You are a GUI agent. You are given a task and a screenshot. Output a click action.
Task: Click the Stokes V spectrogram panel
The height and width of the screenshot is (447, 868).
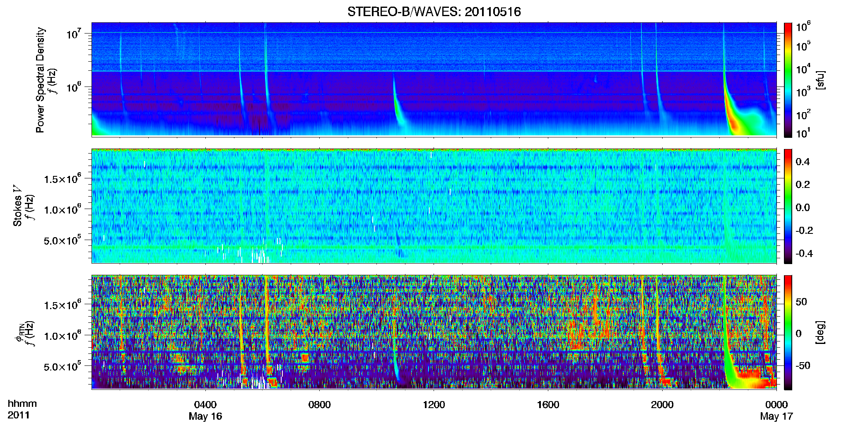click(x=434, y=206)
